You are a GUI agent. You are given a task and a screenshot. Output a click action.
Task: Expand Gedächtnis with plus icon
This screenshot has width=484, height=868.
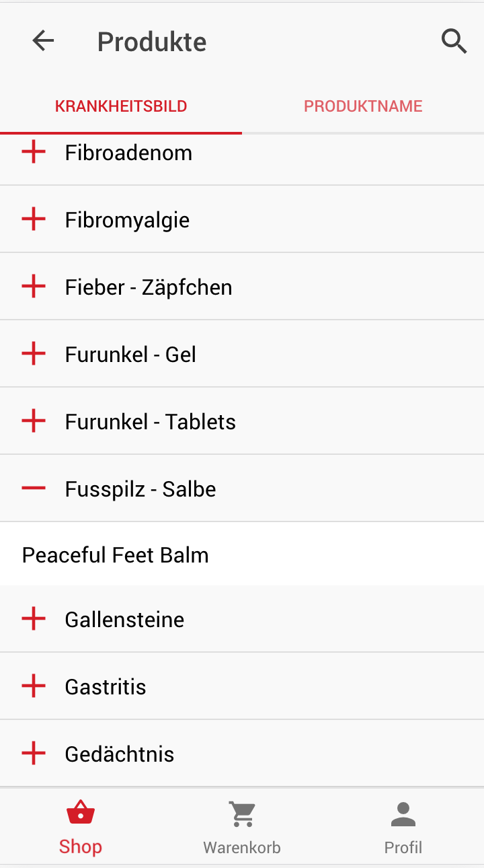[34, 754]
